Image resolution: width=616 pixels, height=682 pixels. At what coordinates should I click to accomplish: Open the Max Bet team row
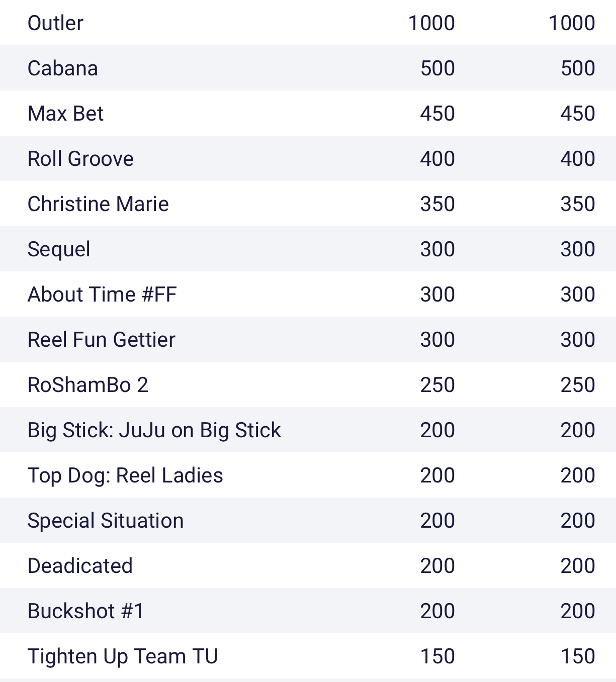(x=66, y=114)
